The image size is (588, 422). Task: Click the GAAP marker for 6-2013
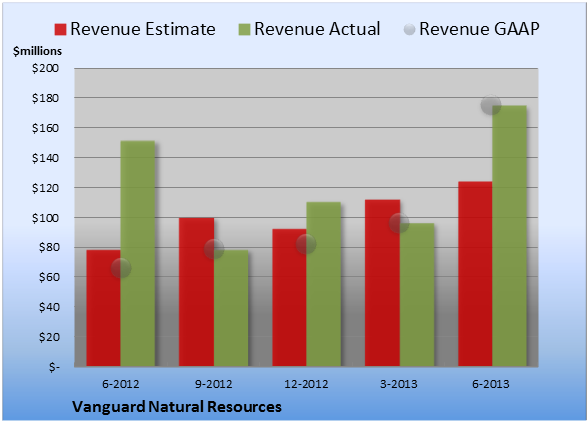pyautogui.click(x=491, y=105)
